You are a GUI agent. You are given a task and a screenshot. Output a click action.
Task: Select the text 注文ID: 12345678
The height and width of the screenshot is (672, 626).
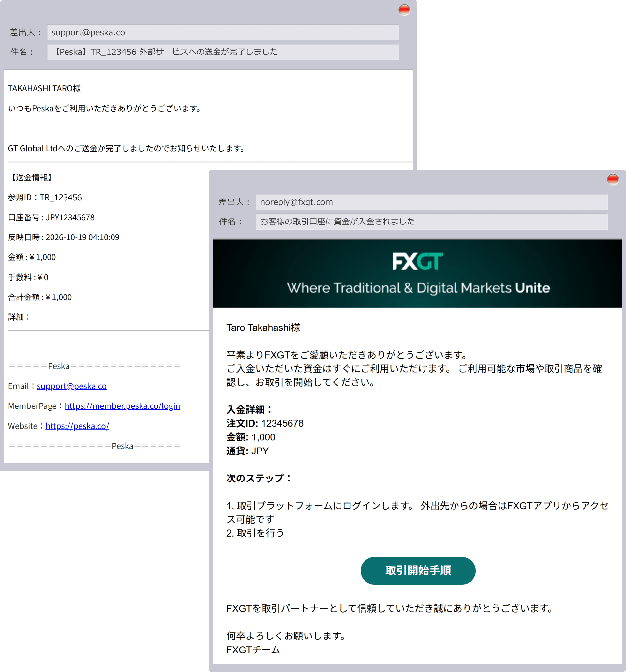(x=265, y=423)
